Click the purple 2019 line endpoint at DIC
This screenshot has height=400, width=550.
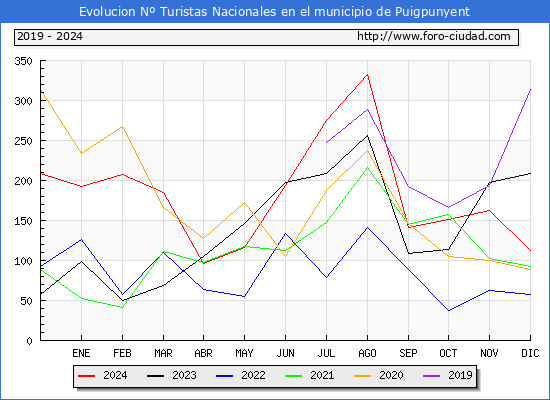(530, 89)
